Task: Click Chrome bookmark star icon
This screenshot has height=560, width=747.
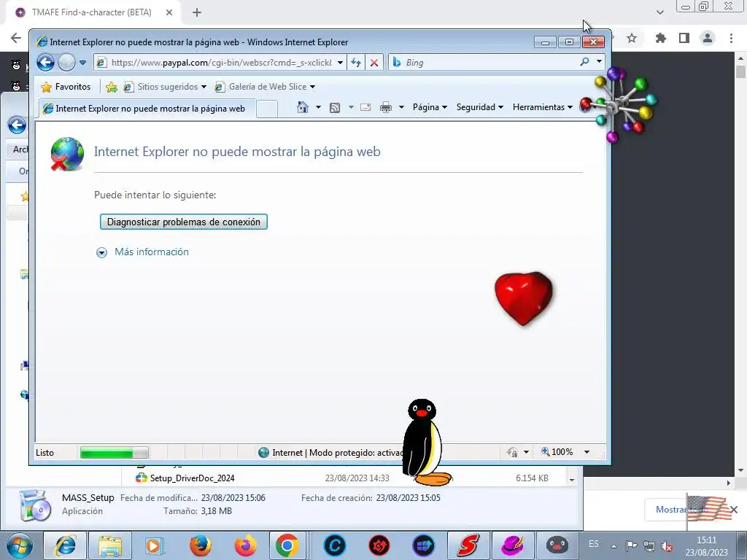Action: pyautogui.click(x=632, y=38)
